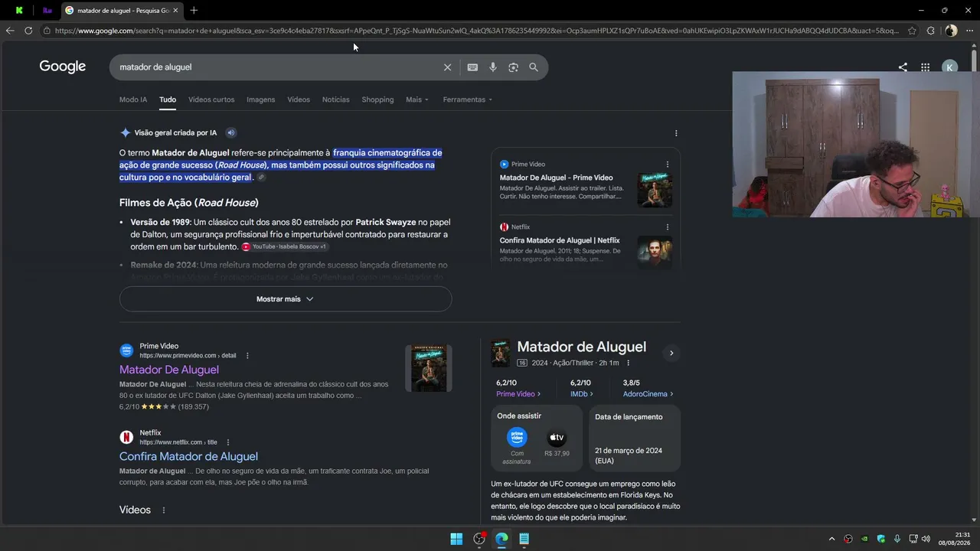This screenshot has width=980, height=551.
Task: Open the browser profile avatar
Action: 951,31
